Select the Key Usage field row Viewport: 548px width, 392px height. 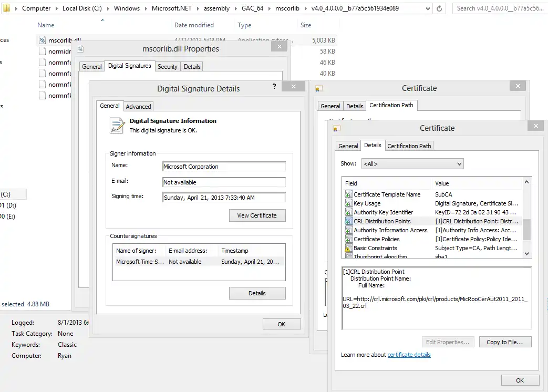coord(432,203)
